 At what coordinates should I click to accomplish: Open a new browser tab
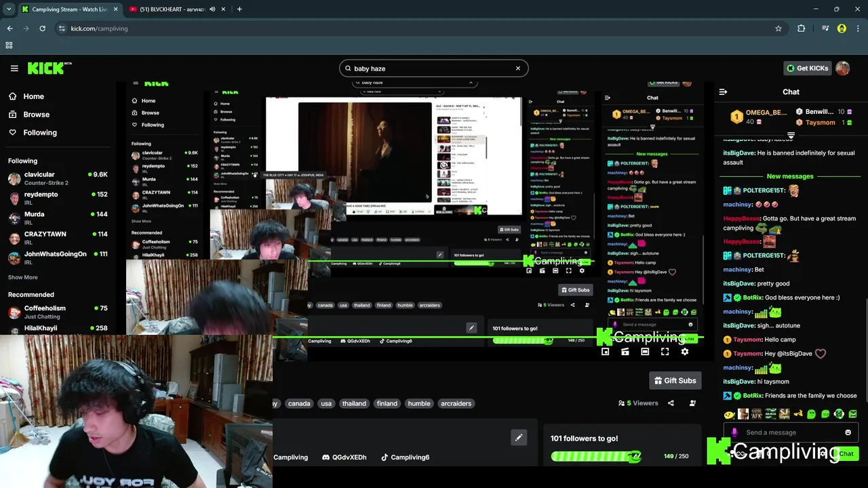click(239, 9)
